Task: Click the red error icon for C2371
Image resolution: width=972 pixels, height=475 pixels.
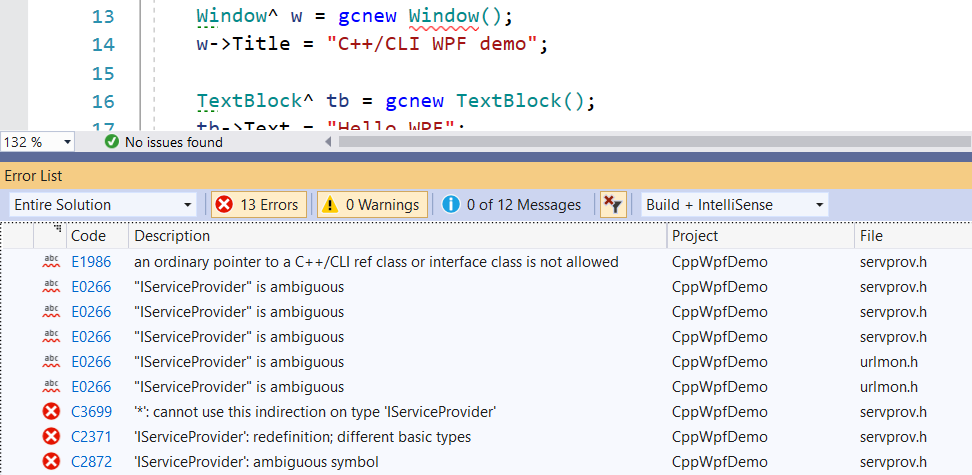Action: pos(51,437)
